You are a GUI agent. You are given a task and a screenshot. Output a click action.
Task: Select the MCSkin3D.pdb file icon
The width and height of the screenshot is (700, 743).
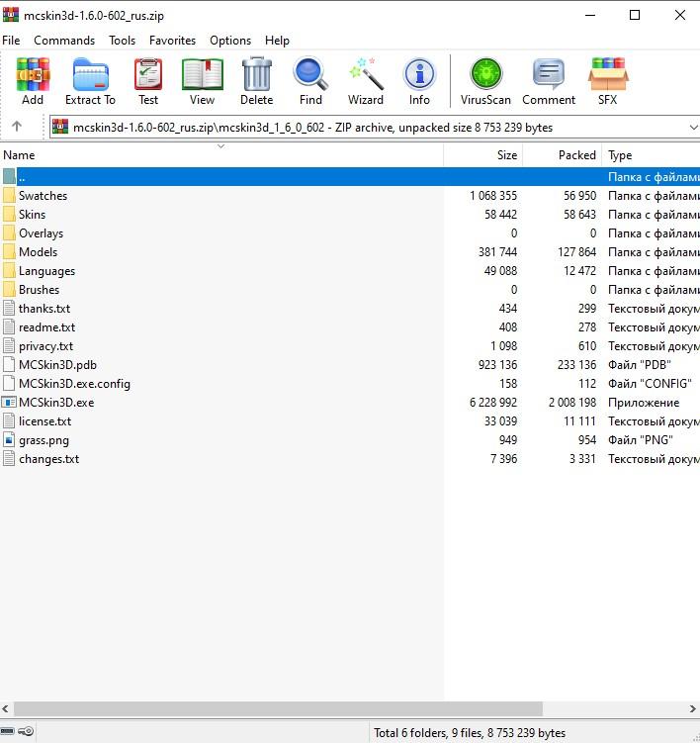coord(9,364)
